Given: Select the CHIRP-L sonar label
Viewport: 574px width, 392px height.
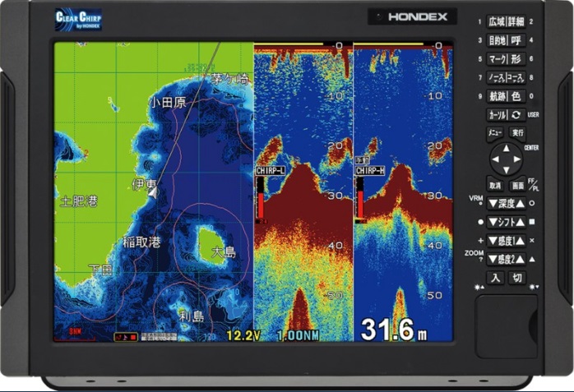Looking at the screenshot, I should pyautogui.click(x=271, y=171).
